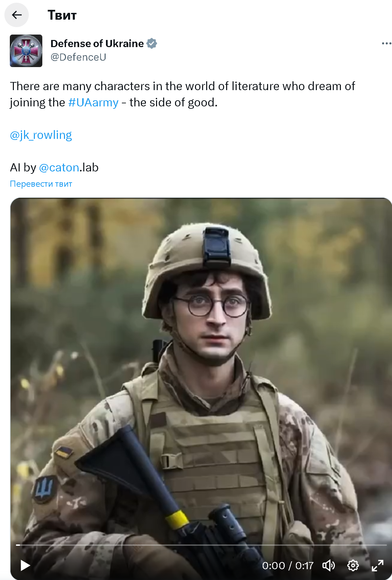Click 'Перевести твит' to translate tweet
This screenshot has height=580, width=392.
click(x=41, y=184)
